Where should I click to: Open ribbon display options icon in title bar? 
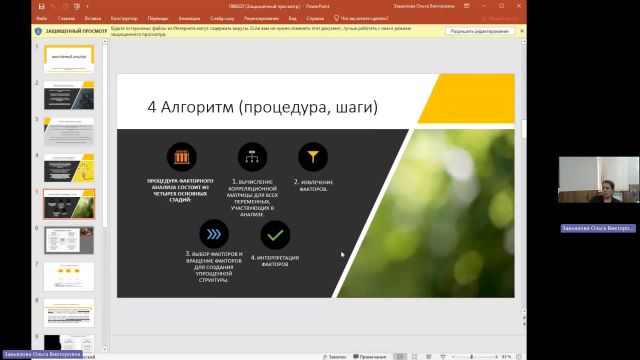pos(467,6)
